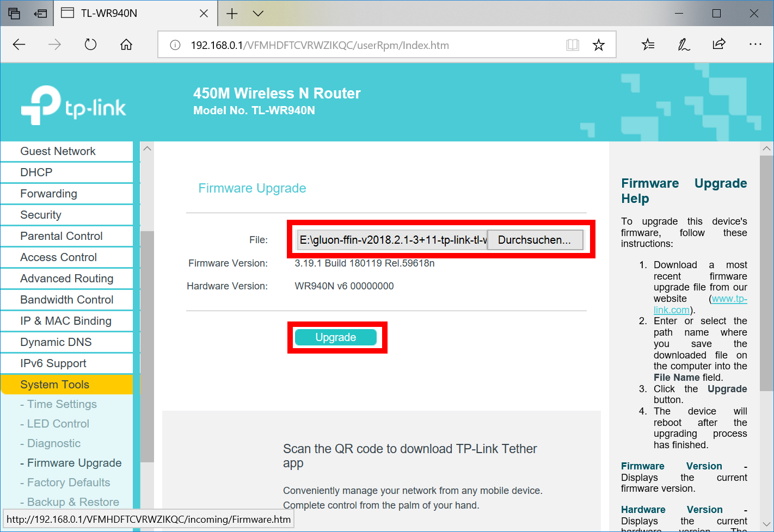Click sidebar scrollbar up arrow
The width and height of the screenshot is (774, 532).
coord(147,149)
